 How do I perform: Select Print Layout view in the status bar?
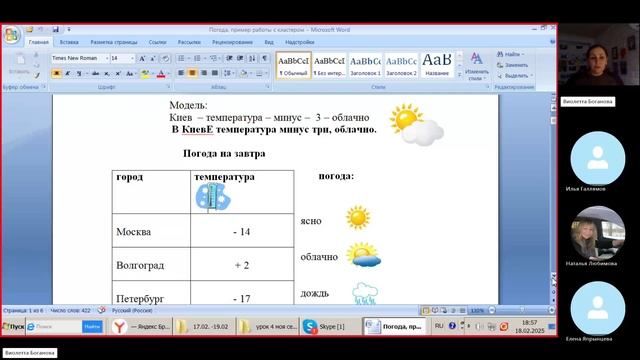(426, 311)
